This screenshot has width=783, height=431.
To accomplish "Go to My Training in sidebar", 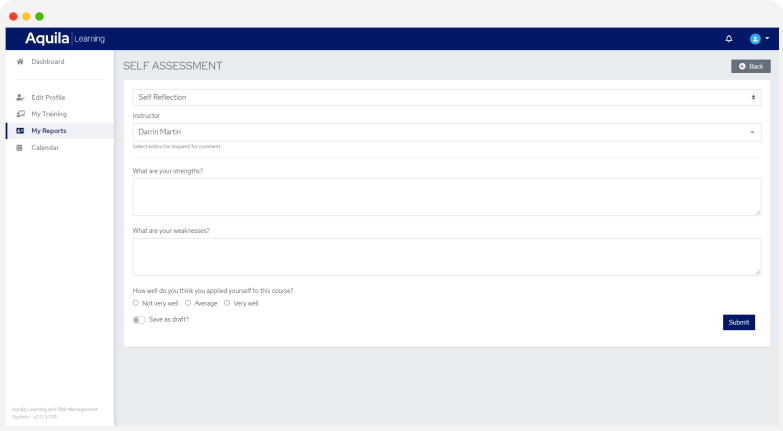I will click(49, 114).
